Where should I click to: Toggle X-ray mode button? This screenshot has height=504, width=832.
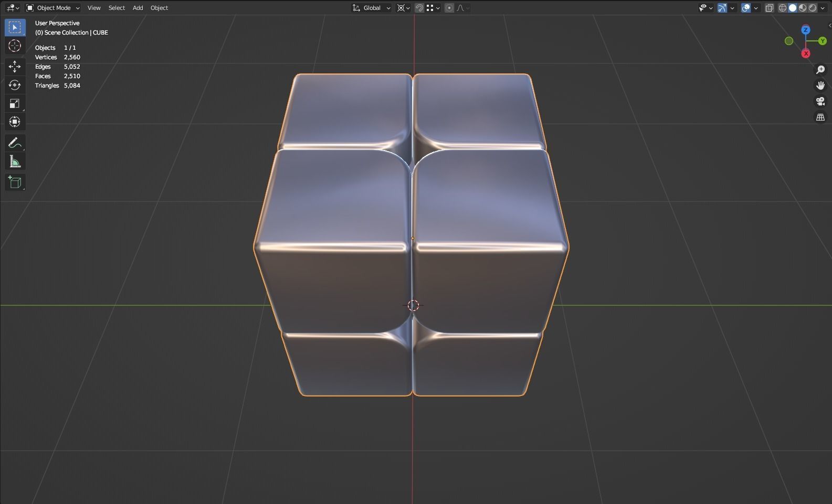(770, 8)
